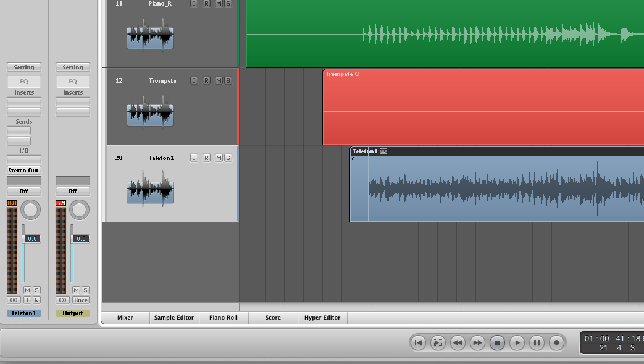Viewport: 644px width, 364px height.
Task: Open Setting menu on Telefon1 channel strip
Action: click(24, 67)
